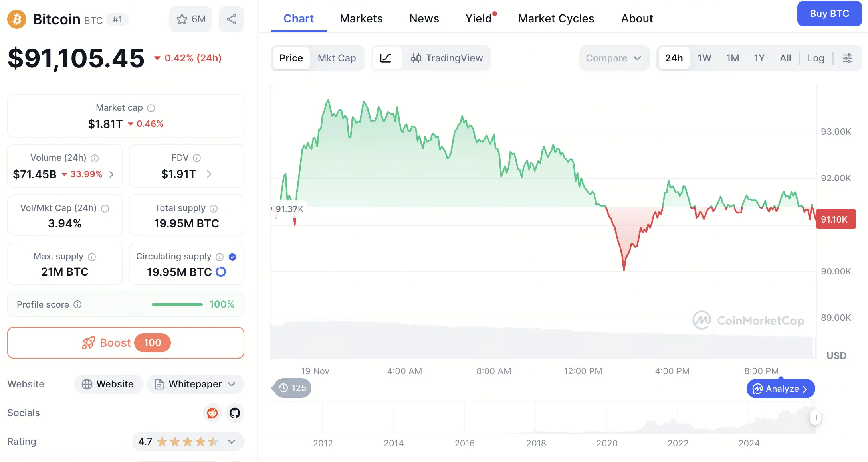The width and height of the screenshot is (868, 462).
Task: Open the Reddit social link
Action: pos(212,413)
